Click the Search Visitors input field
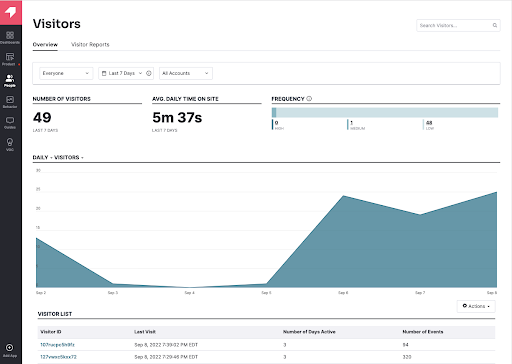Image resolution: width=512 pixels, height=364 pixels. 458,25
